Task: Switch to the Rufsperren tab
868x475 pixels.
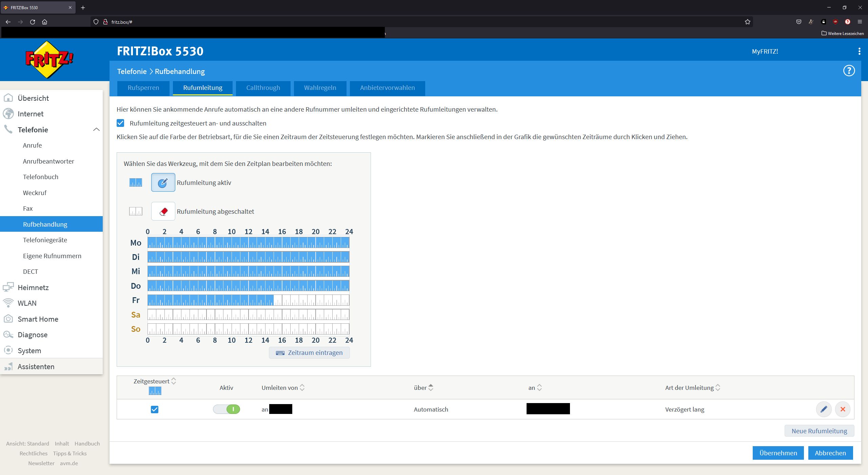Action: (143, 88)
